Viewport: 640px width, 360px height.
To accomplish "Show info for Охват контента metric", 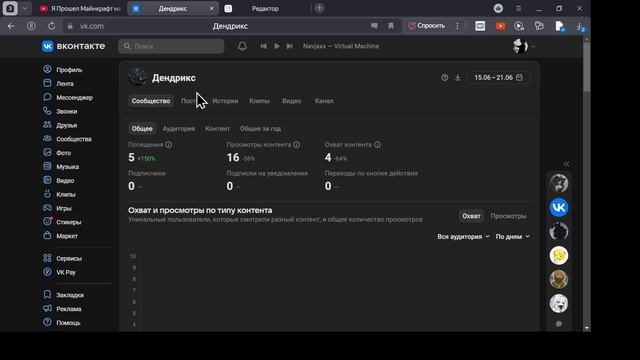I will pos(378,144).
